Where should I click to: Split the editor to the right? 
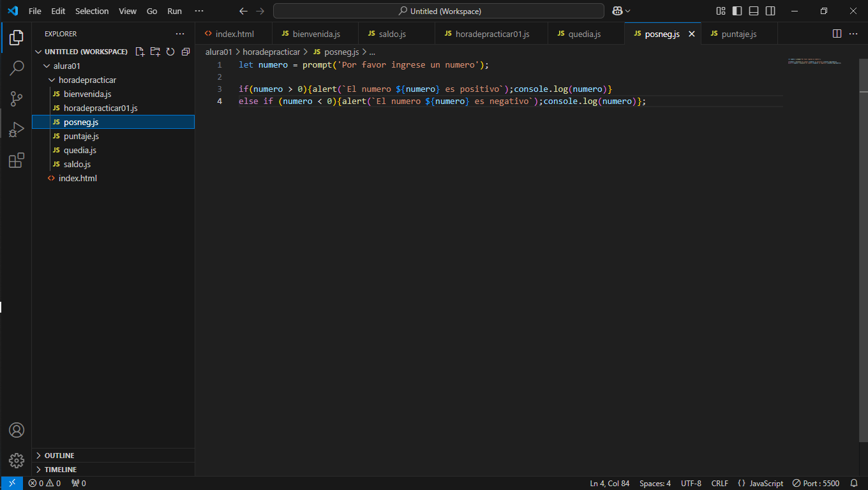click(837, 34)
